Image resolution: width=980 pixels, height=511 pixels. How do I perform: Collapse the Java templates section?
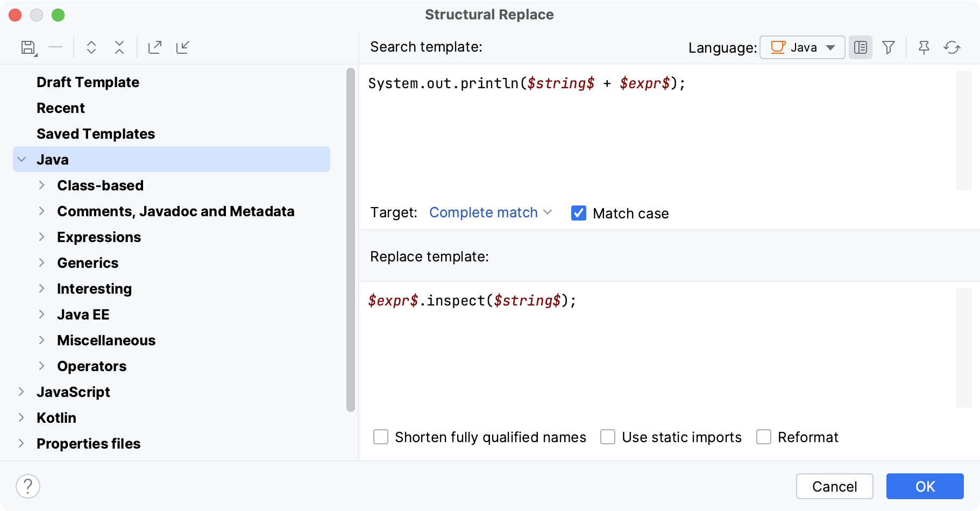[x=20, y=159]
